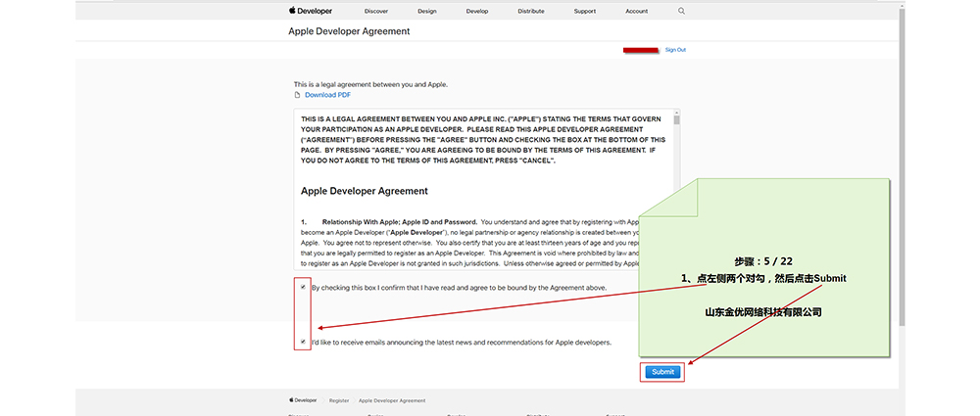
Task: Open the Account page
Action: point(637,11)
